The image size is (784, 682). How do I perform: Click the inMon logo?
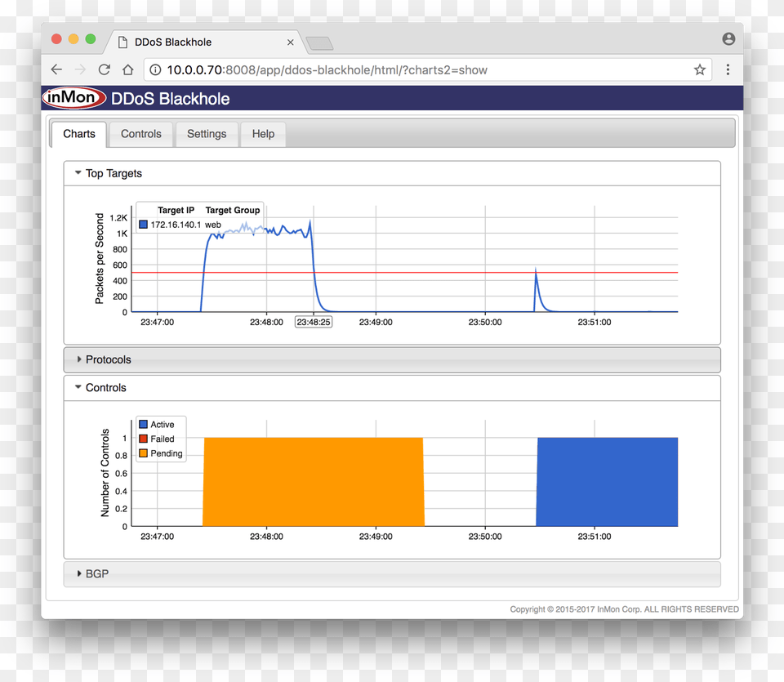pyautogui.click(x=74, y=99)
